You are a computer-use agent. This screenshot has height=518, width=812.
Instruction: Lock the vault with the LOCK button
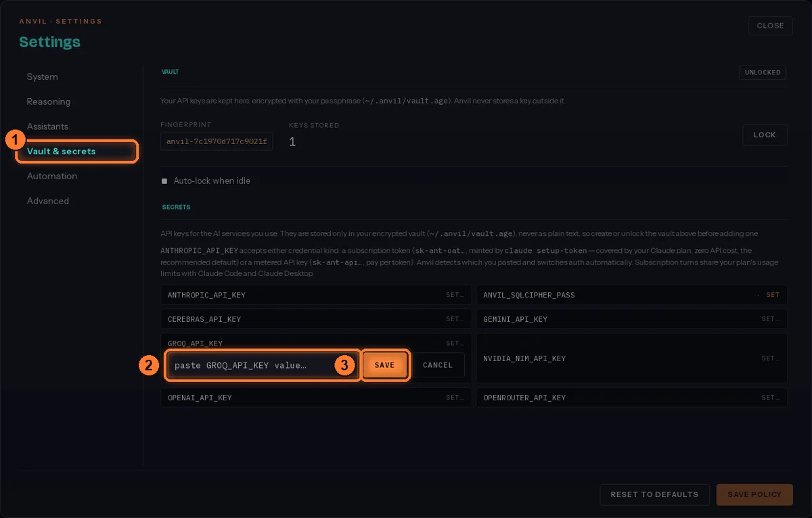coord(765,135)
